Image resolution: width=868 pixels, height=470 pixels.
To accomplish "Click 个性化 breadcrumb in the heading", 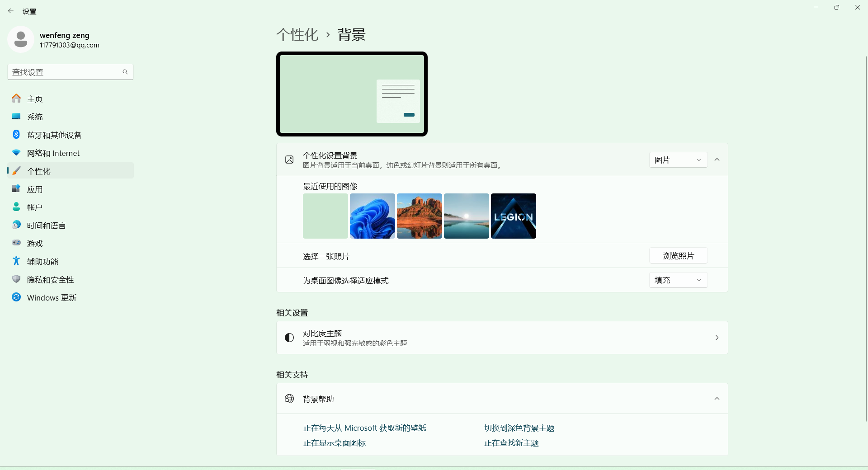I will (297, 35).
